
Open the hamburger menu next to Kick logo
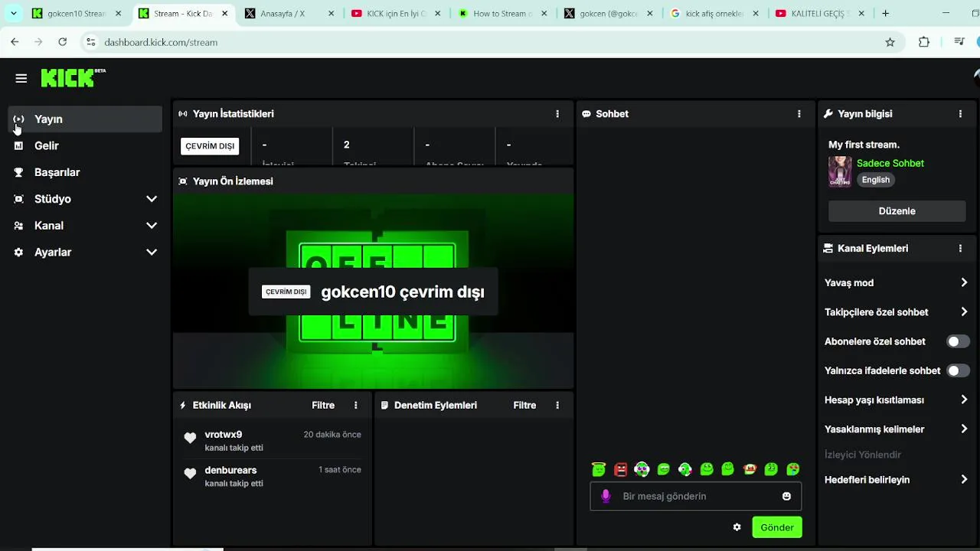point(21,78)
